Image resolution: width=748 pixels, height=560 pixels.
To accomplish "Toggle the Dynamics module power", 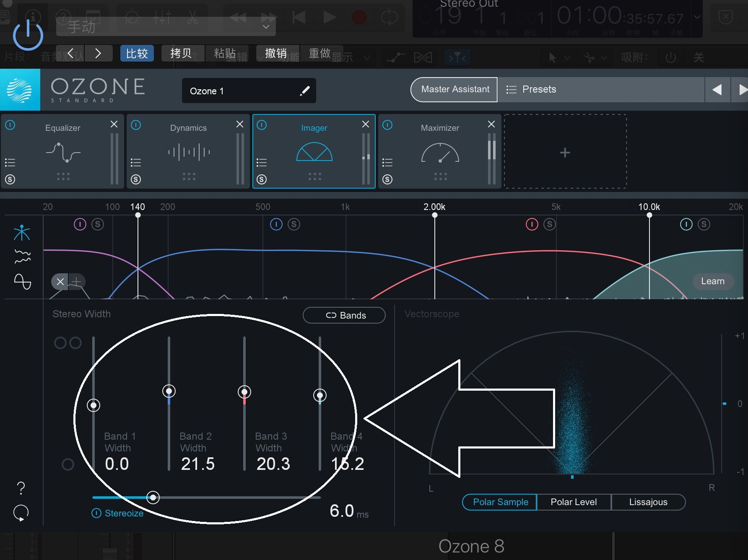I will point(136,125).
